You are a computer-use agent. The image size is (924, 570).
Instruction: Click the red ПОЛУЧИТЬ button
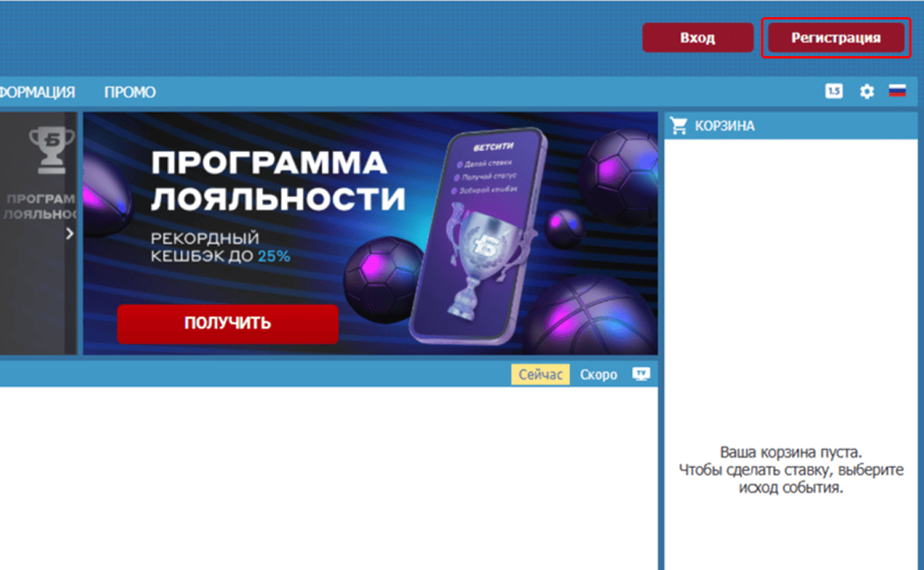point(228,323)
